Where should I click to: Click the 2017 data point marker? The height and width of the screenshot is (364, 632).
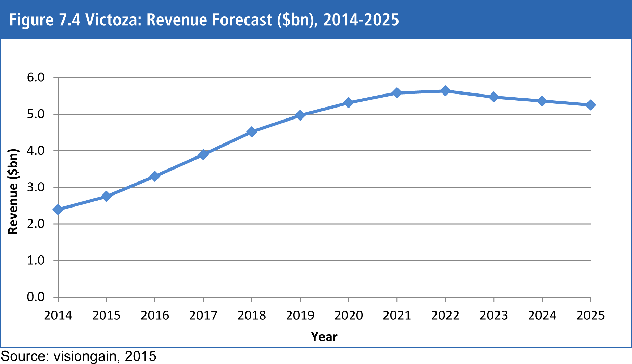(203, 154)
